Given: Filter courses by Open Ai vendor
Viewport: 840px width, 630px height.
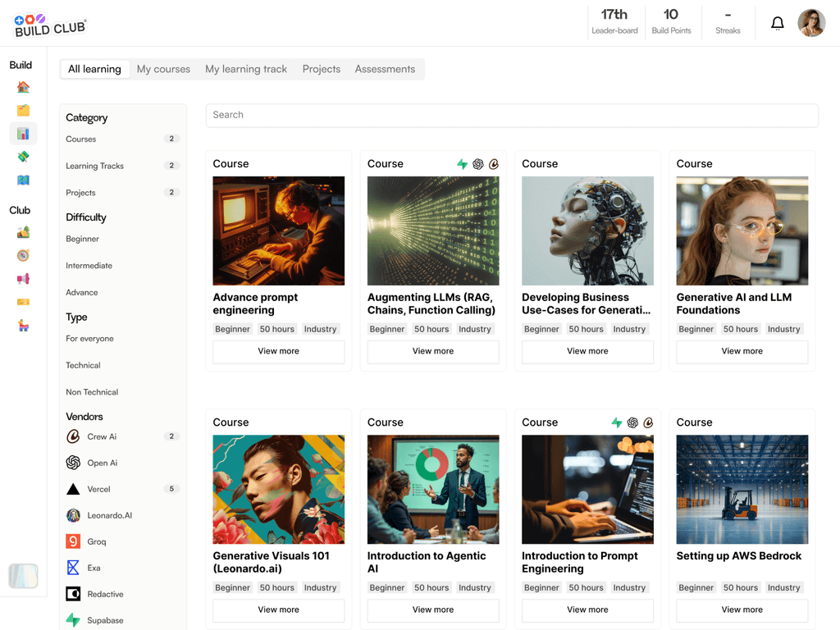Looking at the screenshot, I should coord(102,463).
